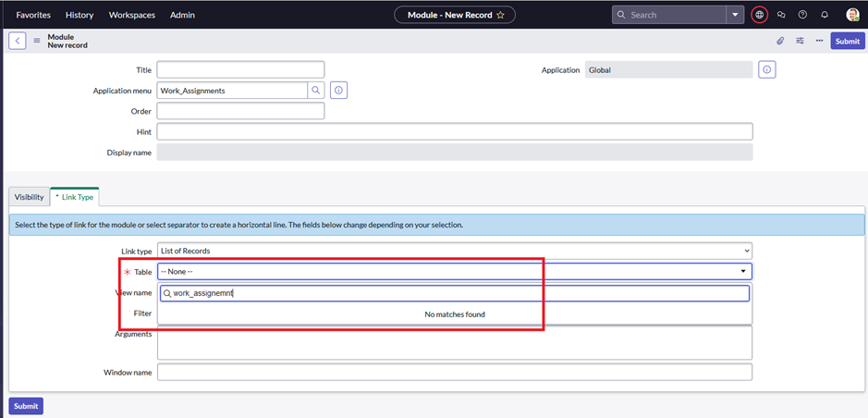
Task: Click the paperclip attachment icon
Action: coord(780,41)
